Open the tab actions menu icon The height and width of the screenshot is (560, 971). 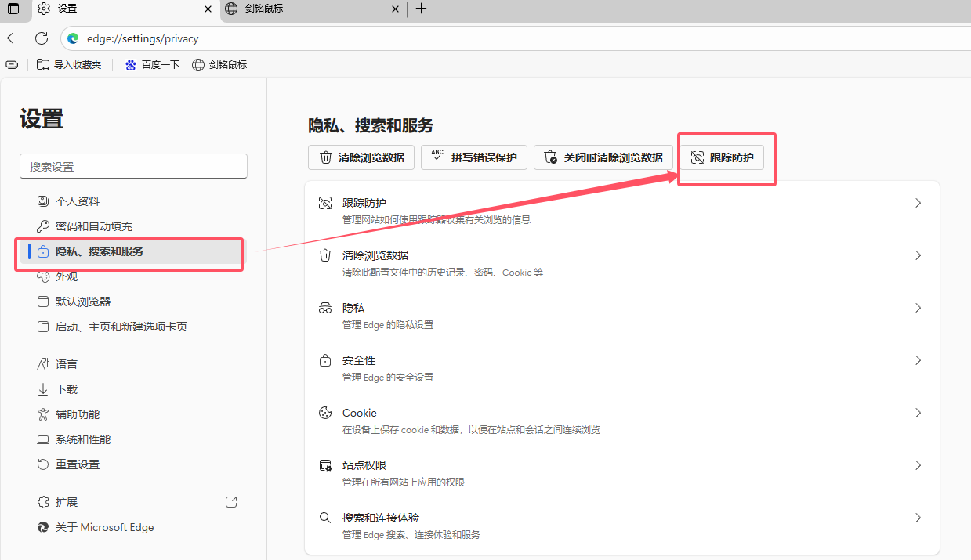(13, 9)
